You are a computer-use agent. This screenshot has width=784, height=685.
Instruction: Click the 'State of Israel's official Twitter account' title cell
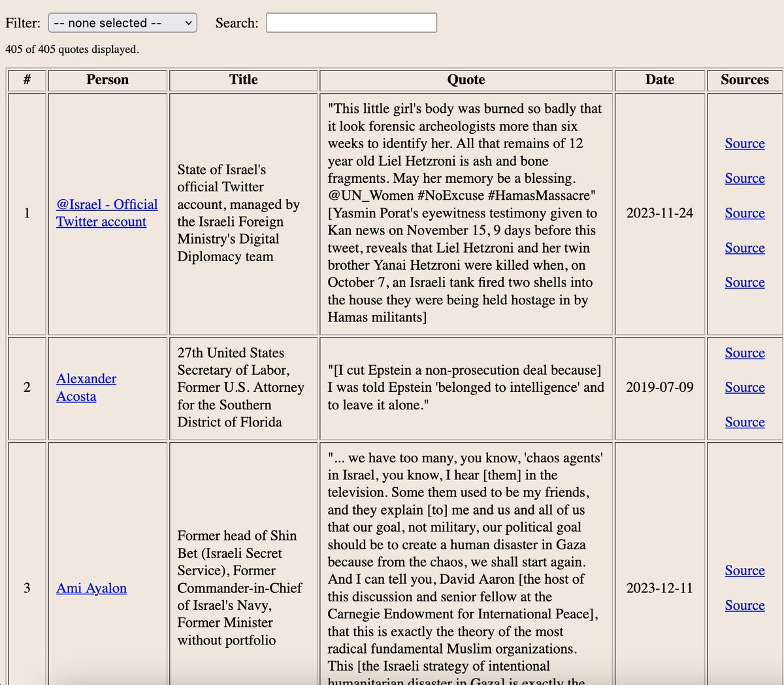(243, 213)
